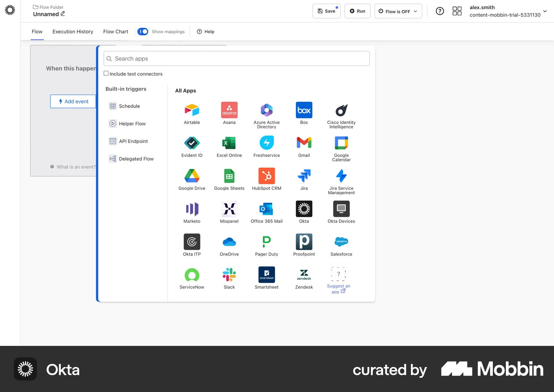Check the Include test connectors box
Screen dimensions: 554x392
[x=106, y=73]
